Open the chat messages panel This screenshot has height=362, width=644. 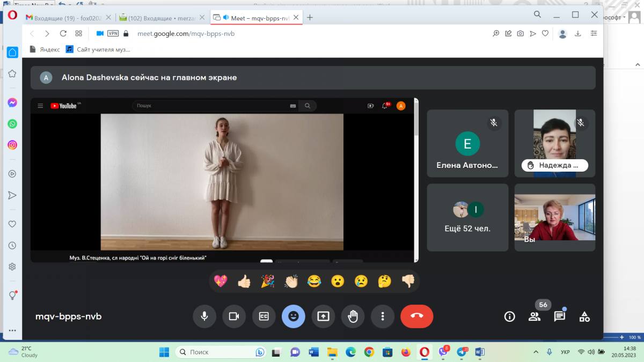(x=559, y=316)
